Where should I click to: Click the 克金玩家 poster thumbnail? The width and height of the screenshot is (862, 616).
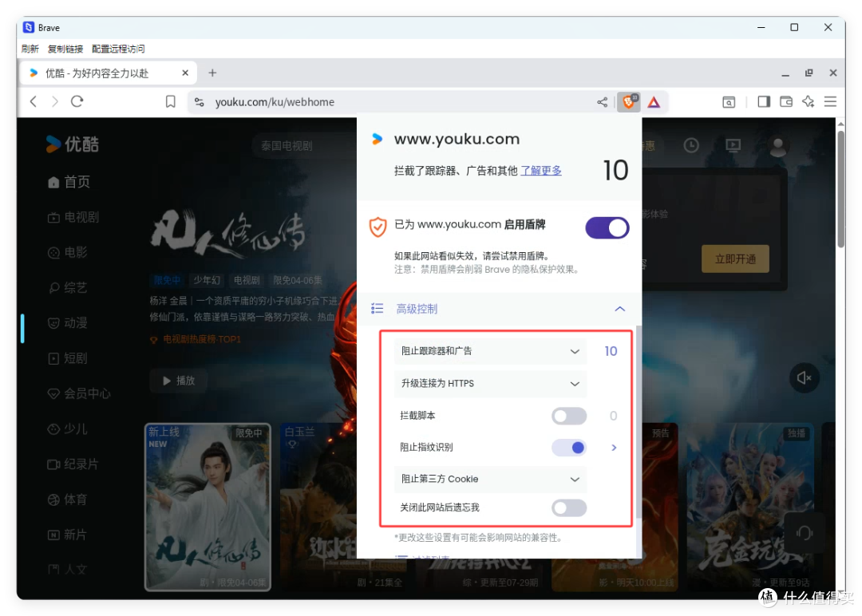750,507
